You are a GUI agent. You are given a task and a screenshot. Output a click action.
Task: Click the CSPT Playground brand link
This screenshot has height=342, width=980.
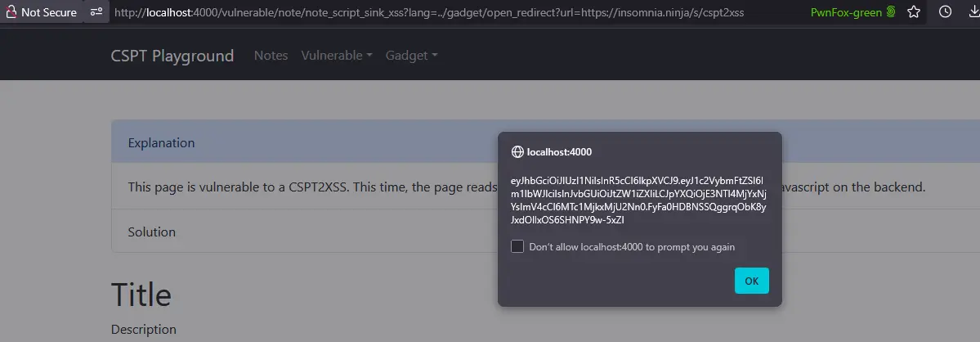click(172, 56)
